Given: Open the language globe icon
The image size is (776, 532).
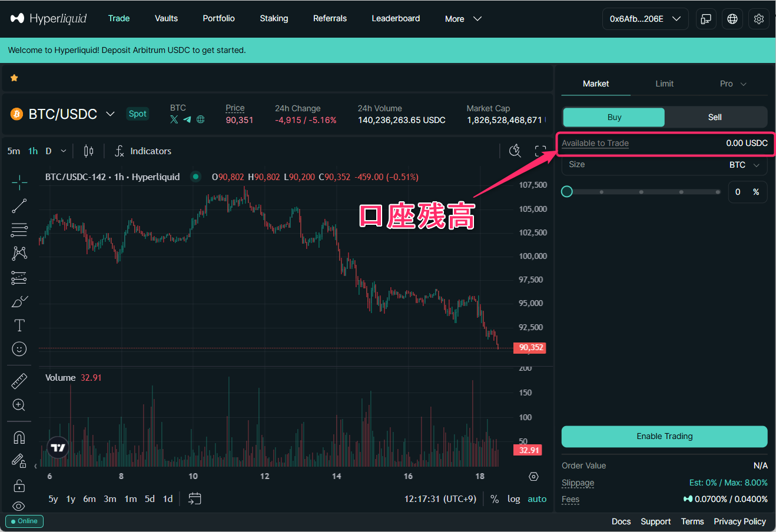Looking at the screenshot, I should click(732, 19).
